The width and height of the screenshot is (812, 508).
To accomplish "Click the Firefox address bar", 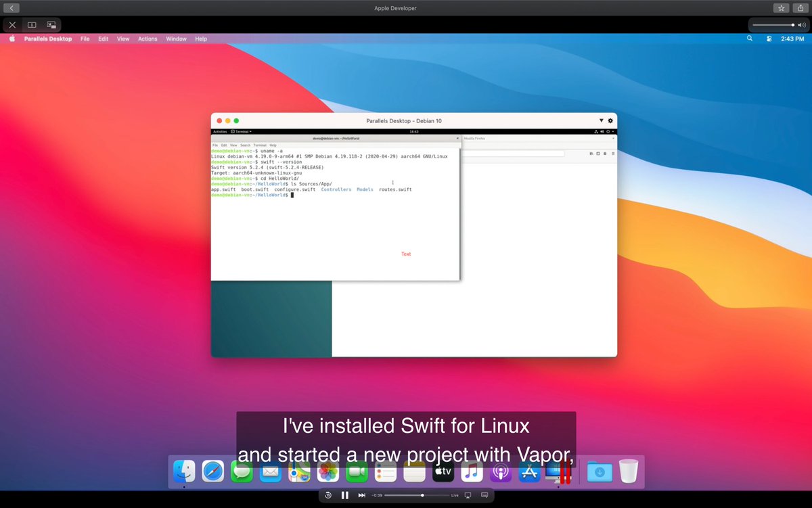I will tap(513, 154).
